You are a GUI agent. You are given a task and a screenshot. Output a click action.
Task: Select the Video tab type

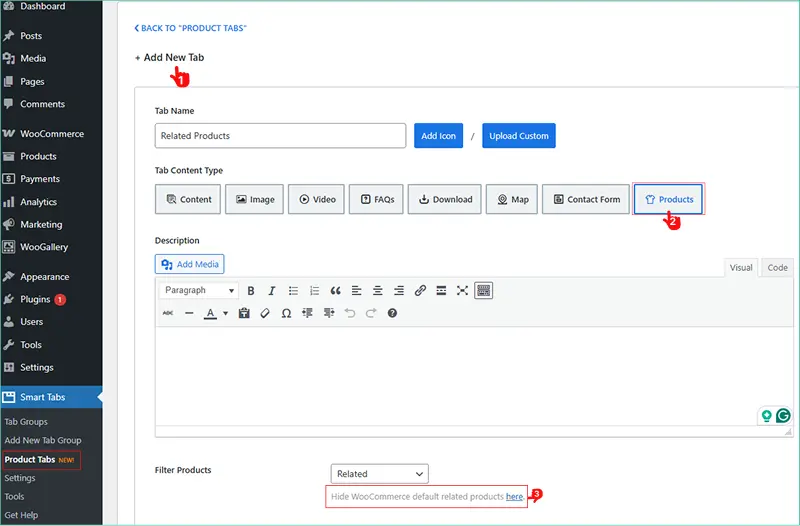[316, 199]
